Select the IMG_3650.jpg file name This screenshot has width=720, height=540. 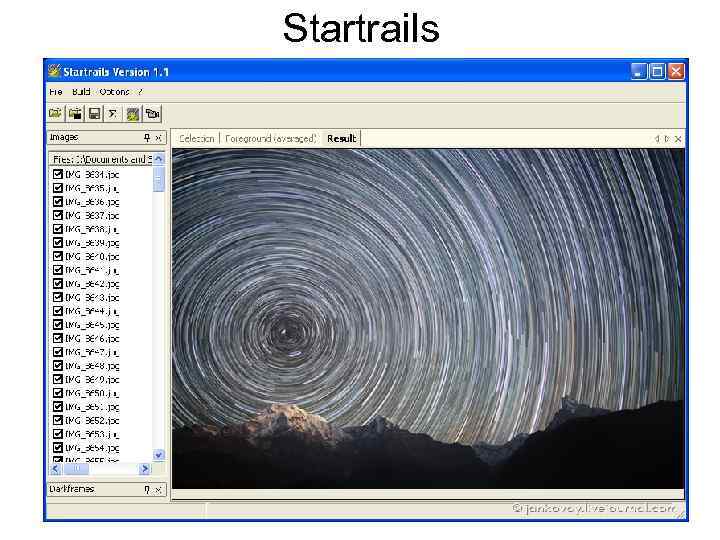pos(92,393)
